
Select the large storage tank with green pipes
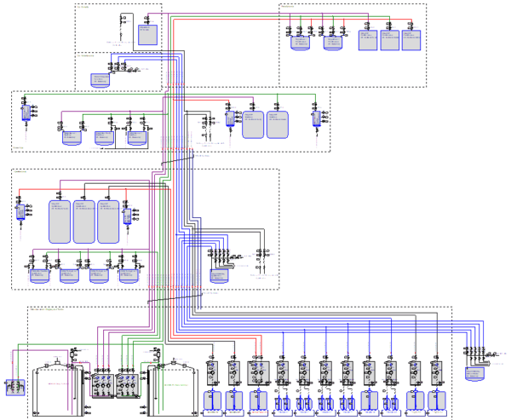(x=173, y=389)
